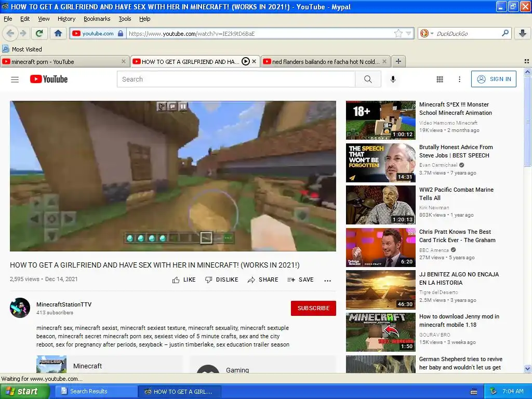
Task: Open Chris Pratt Best Card Trick thumbnail
Action: (x=381, y=247)
